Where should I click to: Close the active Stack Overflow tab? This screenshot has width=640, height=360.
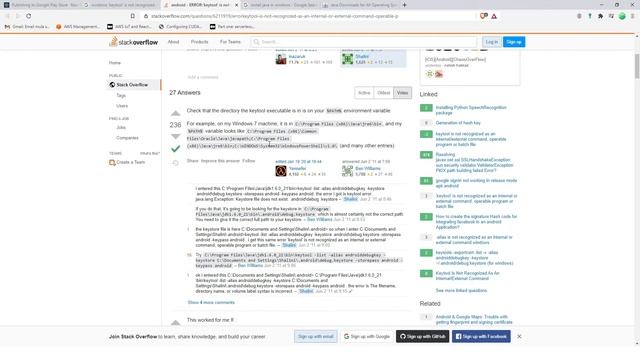[236, 5]
